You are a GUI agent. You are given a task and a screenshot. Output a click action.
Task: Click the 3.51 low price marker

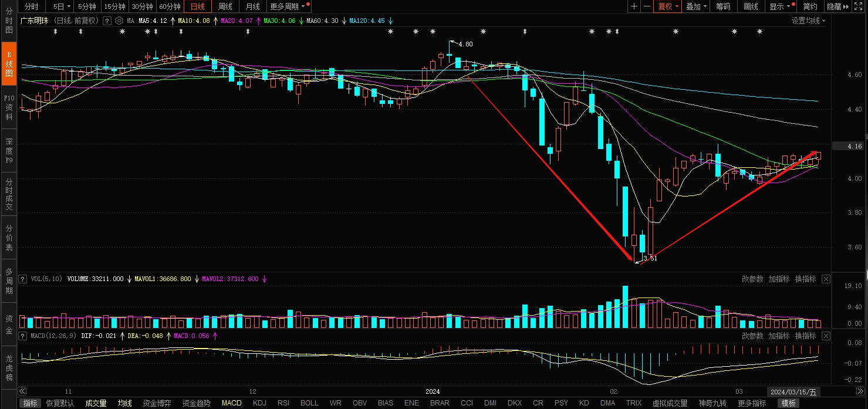(650, 258)
